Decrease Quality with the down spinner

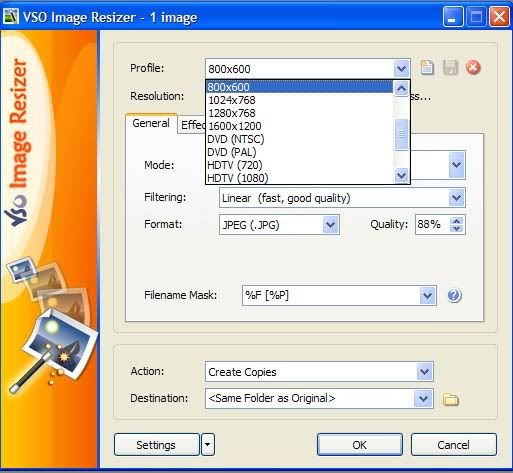point(456,229)
